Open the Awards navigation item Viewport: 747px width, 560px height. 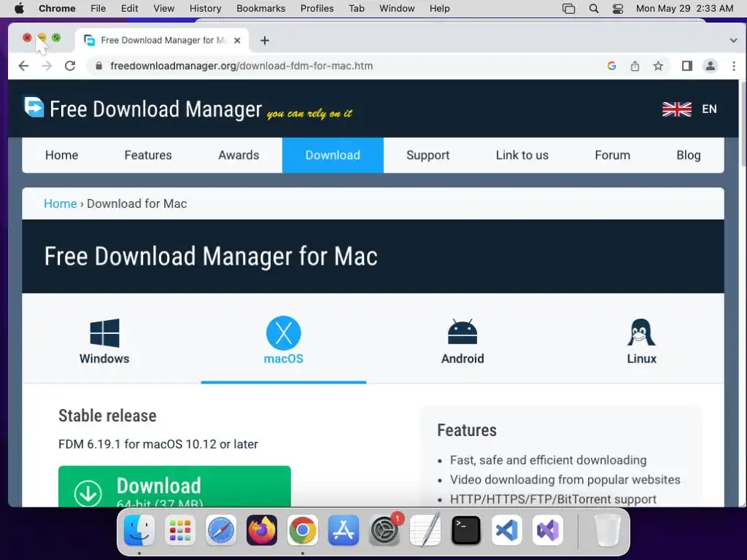coord(239,155)
